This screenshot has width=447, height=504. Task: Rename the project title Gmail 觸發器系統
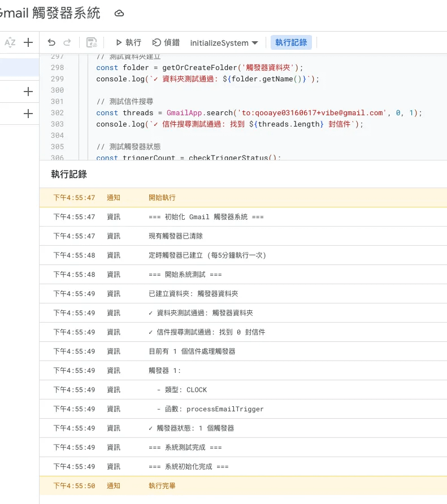coord(50,13)
